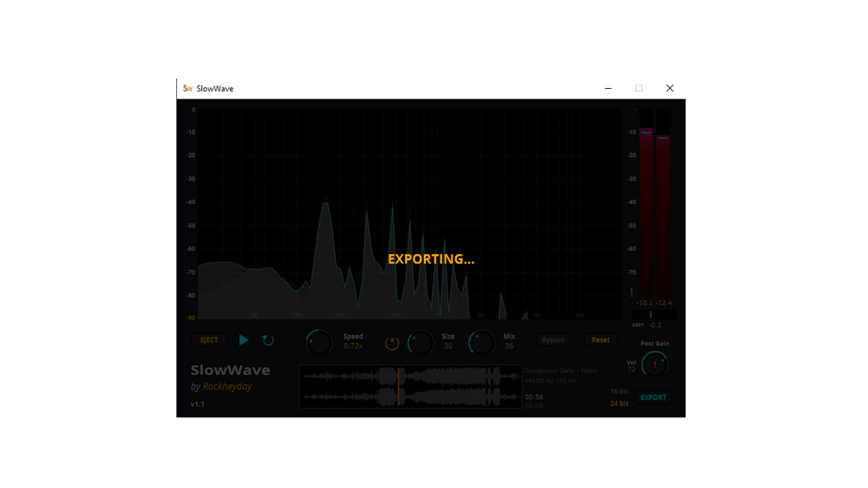Screen dimensions: 868x488
Task: Click the orange playhead in the waveform
Action: [398, 386]
